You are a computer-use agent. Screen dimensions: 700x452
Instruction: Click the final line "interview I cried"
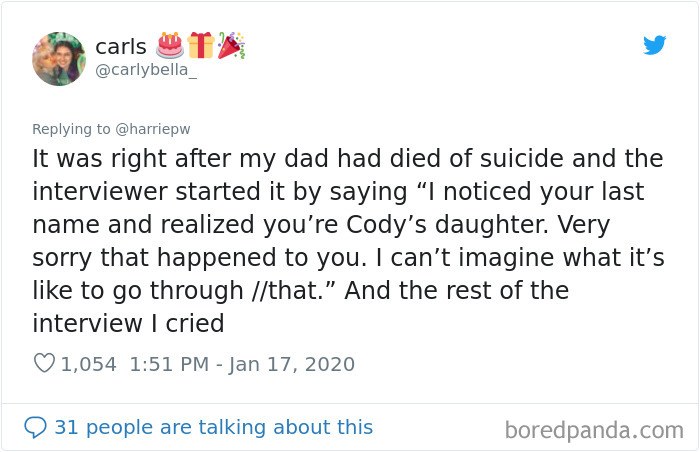click(x=129, y=323)
